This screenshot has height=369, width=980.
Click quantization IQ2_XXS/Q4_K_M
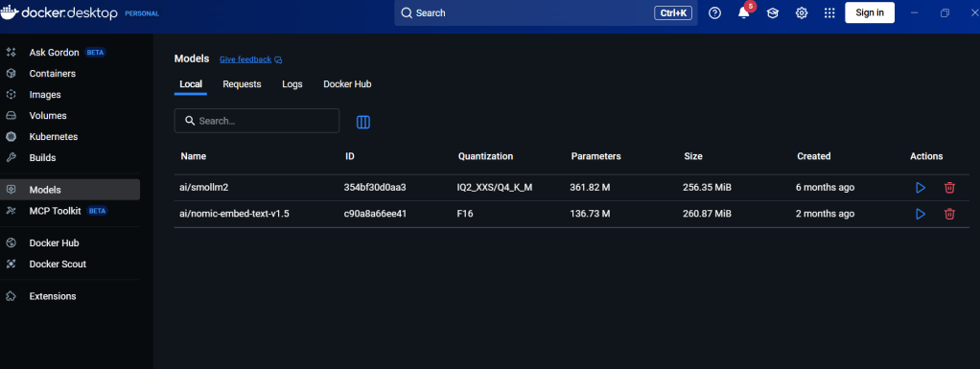pos(495,187)
